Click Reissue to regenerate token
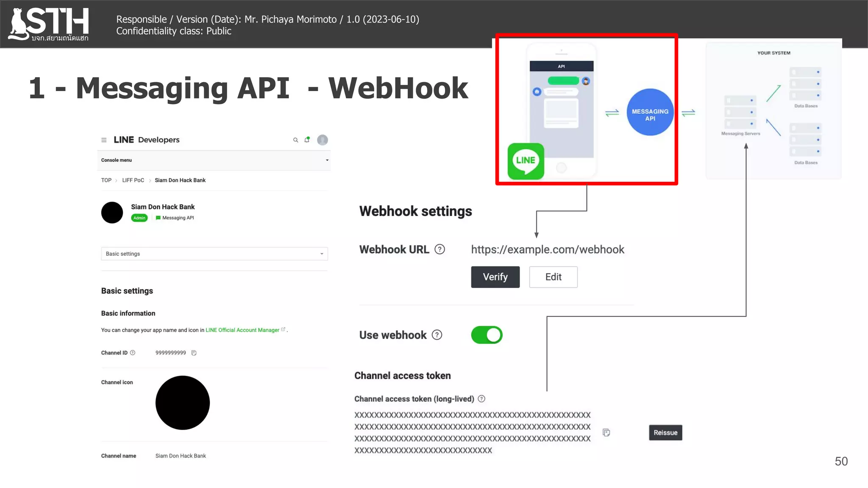The height and width of the screenshot is (488, 868). pos(665,433)
